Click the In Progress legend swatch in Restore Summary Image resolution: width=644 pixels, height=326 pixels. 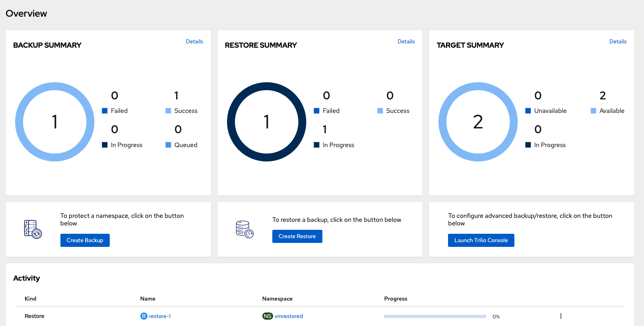click(316, 145)
